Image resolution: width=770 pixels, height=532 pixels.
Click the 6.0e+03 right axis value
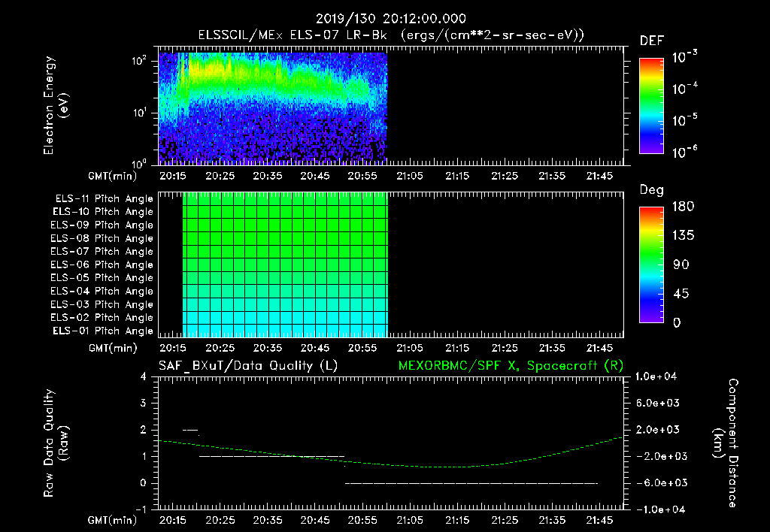click(x=658, y=404)
